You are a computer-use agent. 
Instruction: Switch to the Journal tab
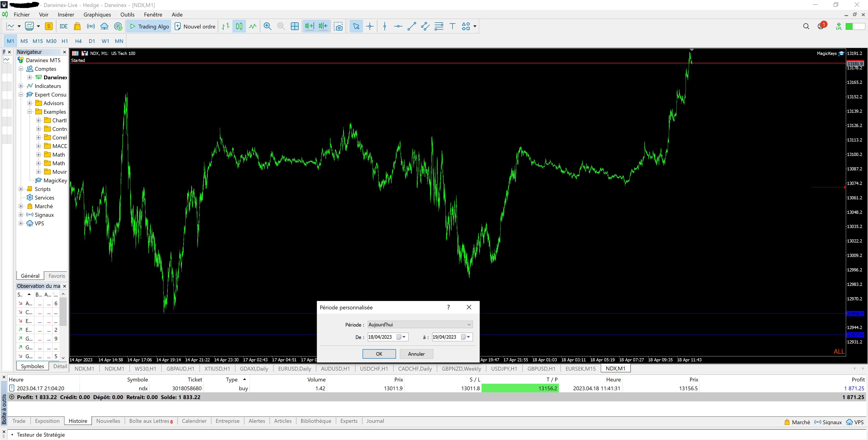click(x=375, y=421)
